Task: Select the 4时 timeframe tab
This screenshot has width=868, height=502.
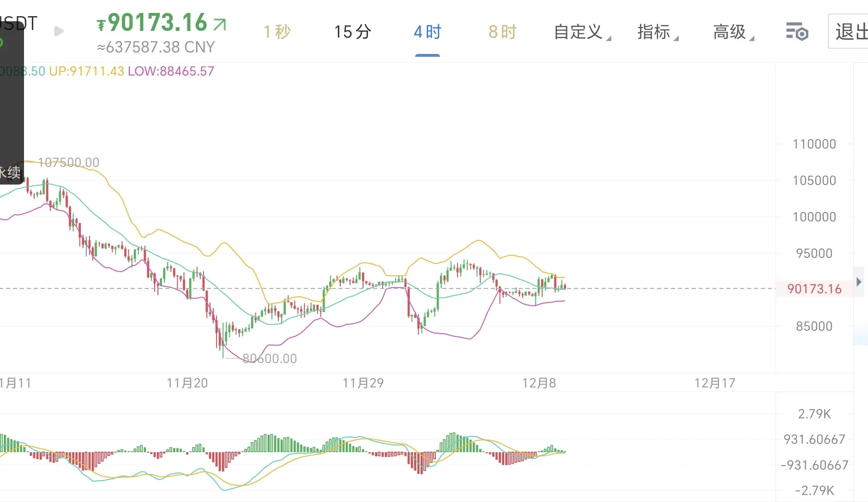Action: (428, 32)
